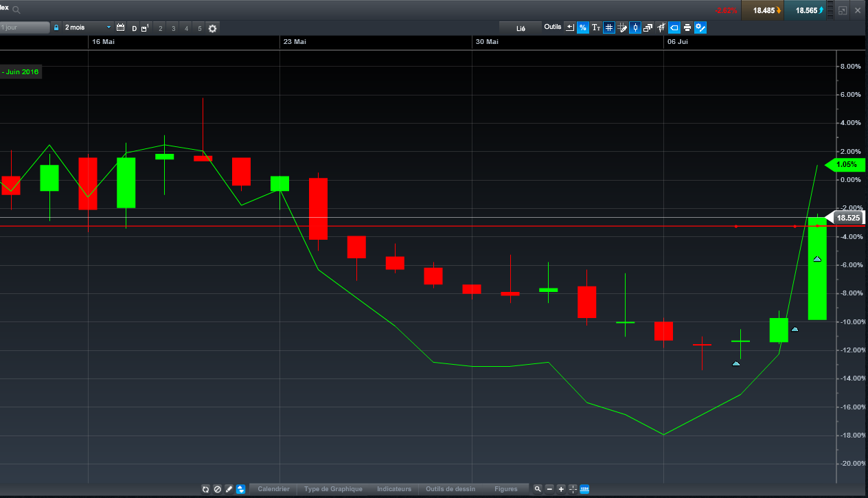This screenshot has width=868, height=498.
Task: Click the blue 18.565 buy price
Action: [x=806, y=10]
